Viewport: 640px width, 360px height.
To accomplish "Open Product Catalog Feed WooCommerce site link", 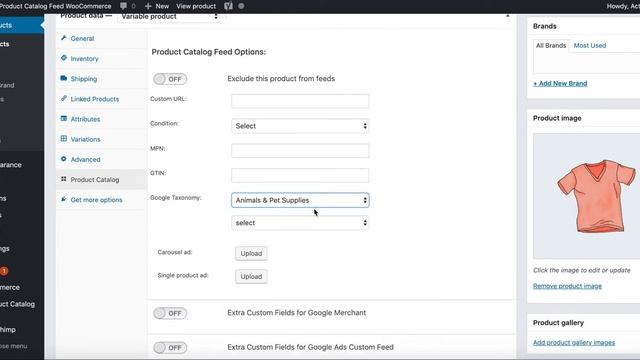I will [x=56, y=6].
